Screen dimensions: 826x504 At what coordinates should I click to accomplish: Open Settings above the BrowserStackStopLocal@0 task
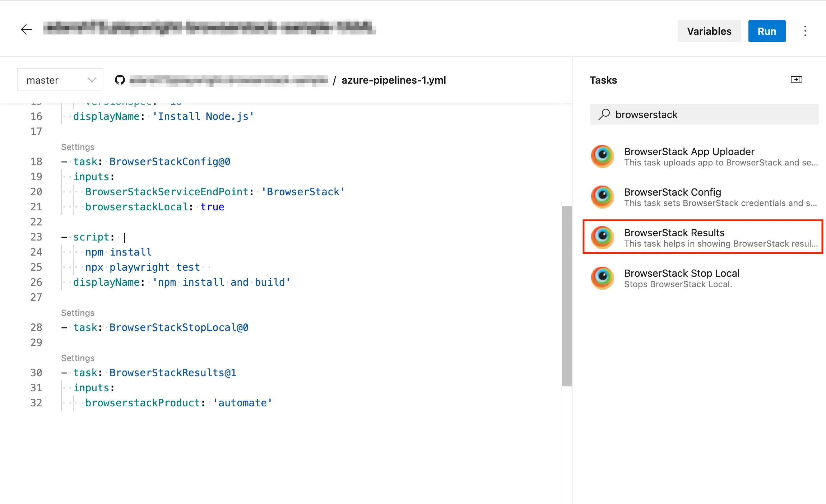click(x=78, y=313)
